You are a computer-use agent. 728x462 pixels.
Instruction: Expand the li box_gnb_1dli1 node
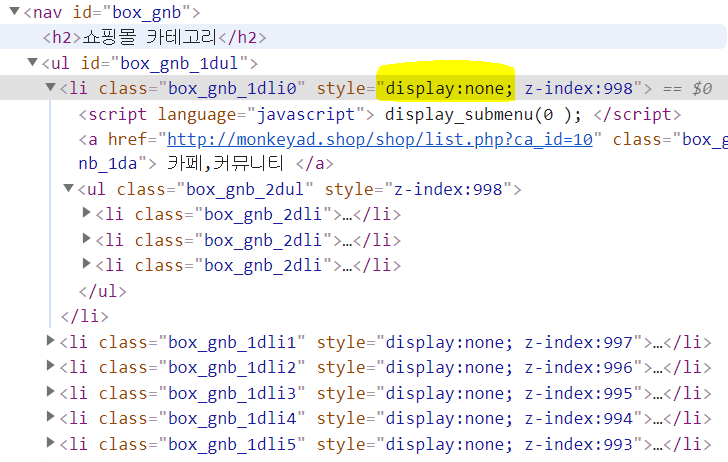point(51,340)
